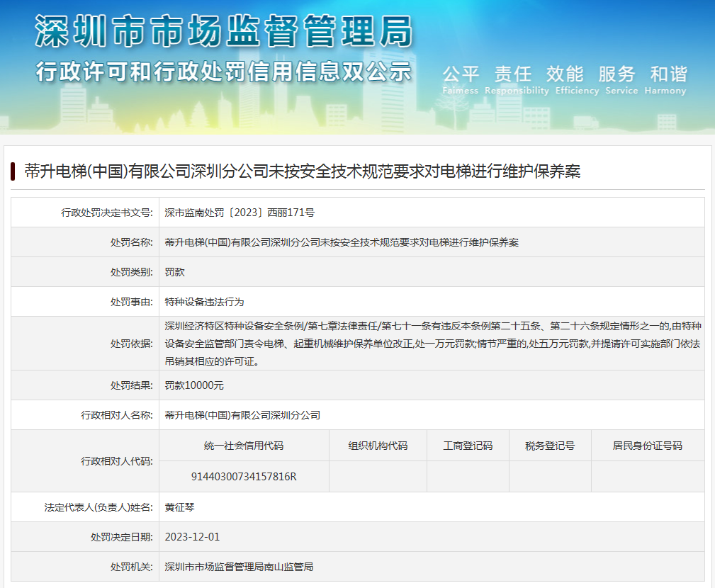This screenshot has width=715, height=588.
Task: Click the 工商登记码 column header
Action: (x=468, y=446)
